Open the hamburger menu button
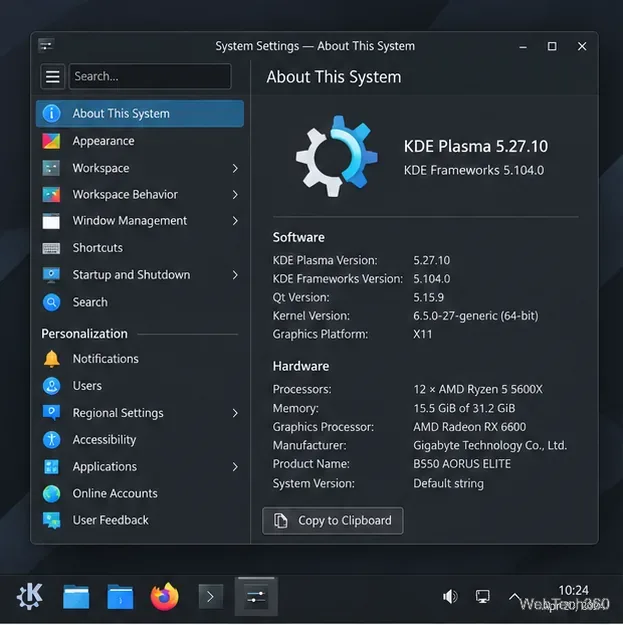The height and width of the screenshot is (625, 623). [52, 76]
